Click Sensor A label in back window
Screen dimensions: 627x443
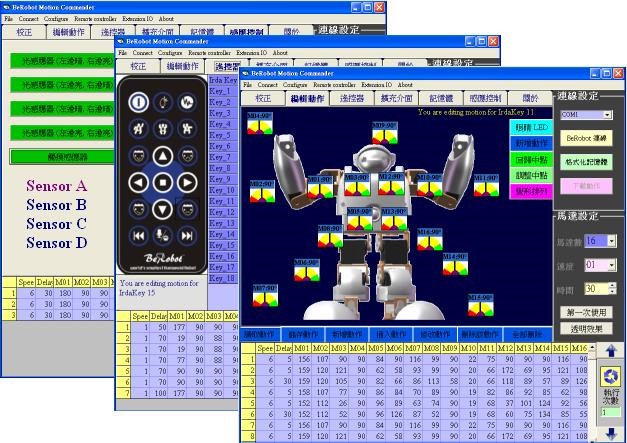[56, 186]
